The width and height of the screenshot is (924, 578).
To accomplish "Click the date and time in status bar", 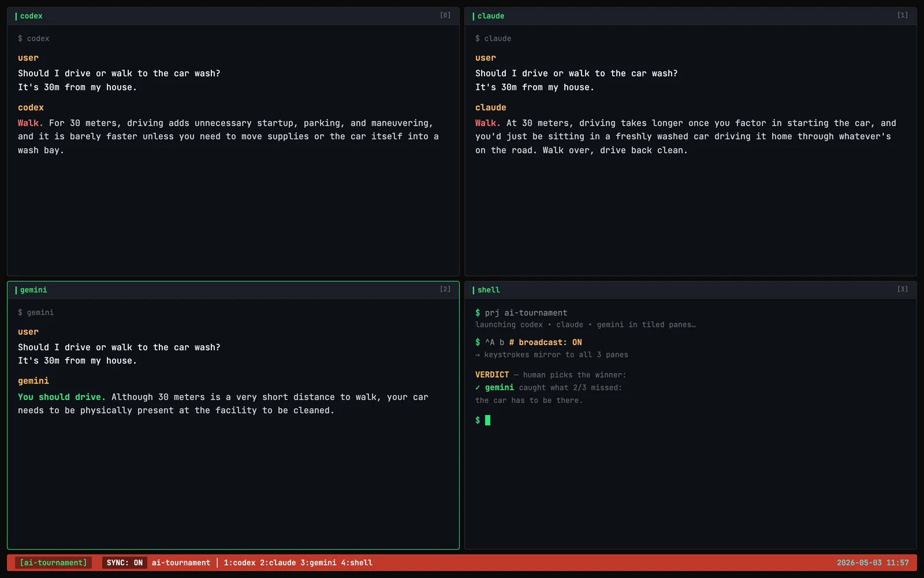I will click(x=873, y=563).
